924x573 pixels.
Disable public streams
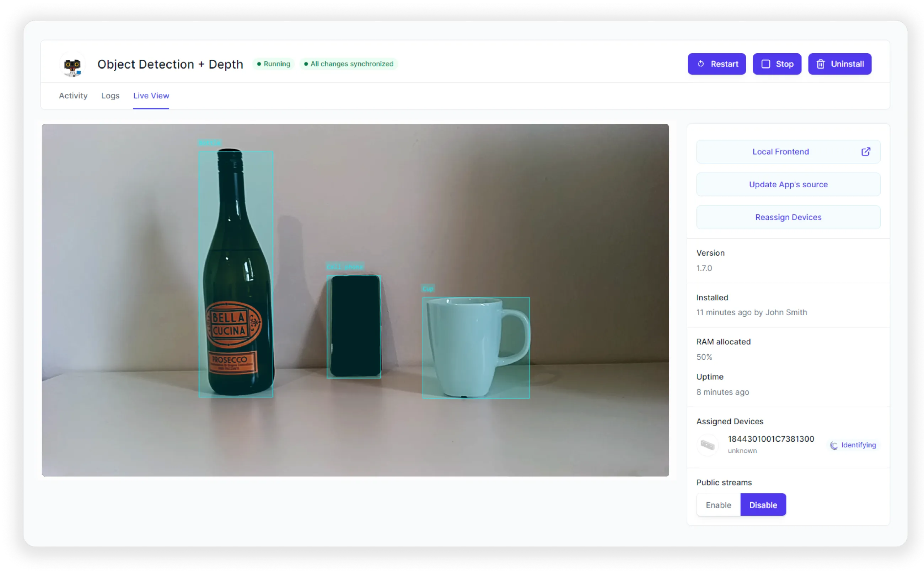coord(763,504)
